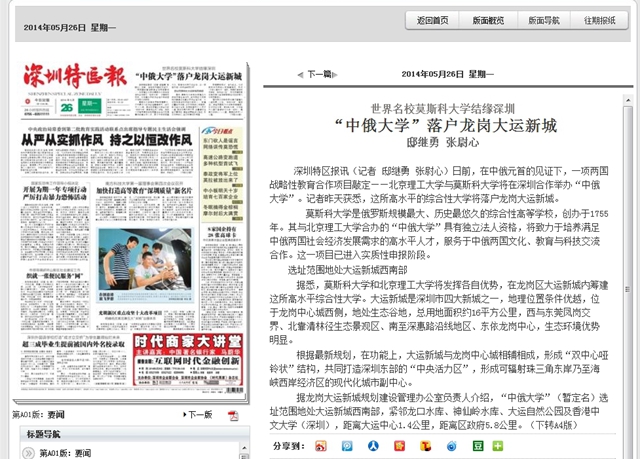Click the orange-red share icon after Qzone
This screenshot has width=640, height=459.
[x=425, y=445]
